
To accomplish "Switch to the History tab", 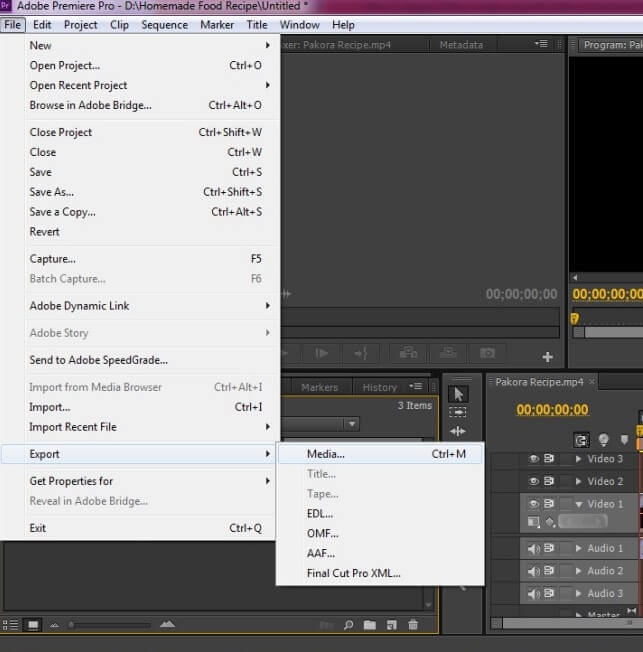I will tap(379, 387).
